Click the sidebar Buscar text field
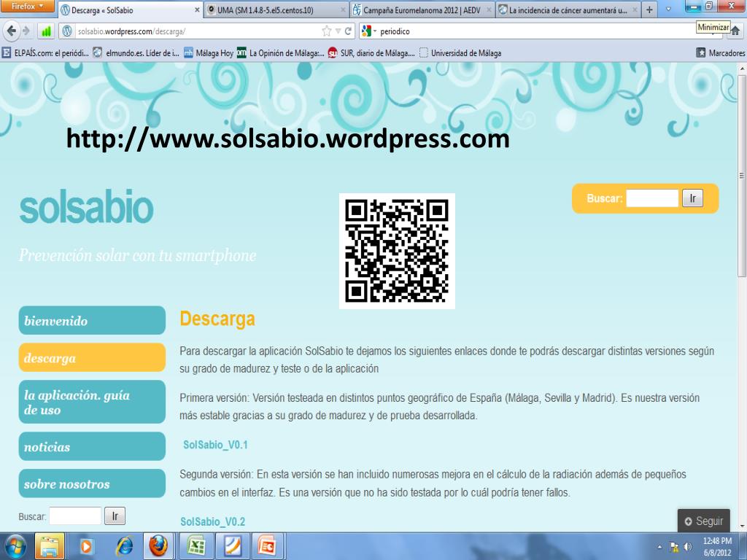 tap(75, 516)
